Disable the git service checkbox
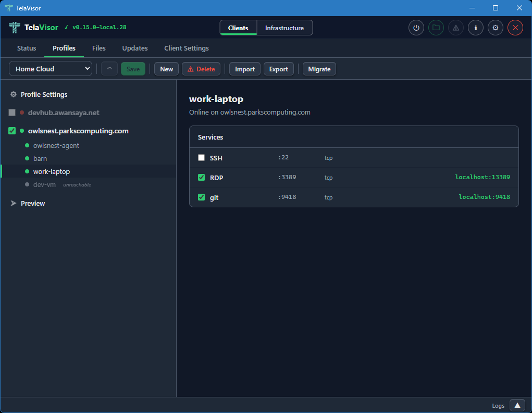532x413 pixels. pos(201,197)
